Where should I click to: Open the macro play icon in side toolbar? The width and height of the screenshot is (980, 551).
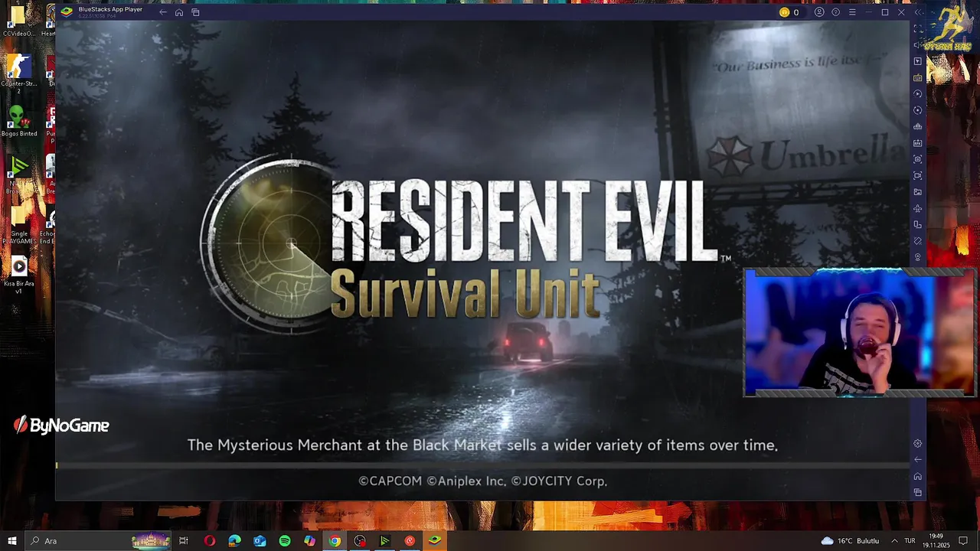pyautogui.click(x=918, y=94)
